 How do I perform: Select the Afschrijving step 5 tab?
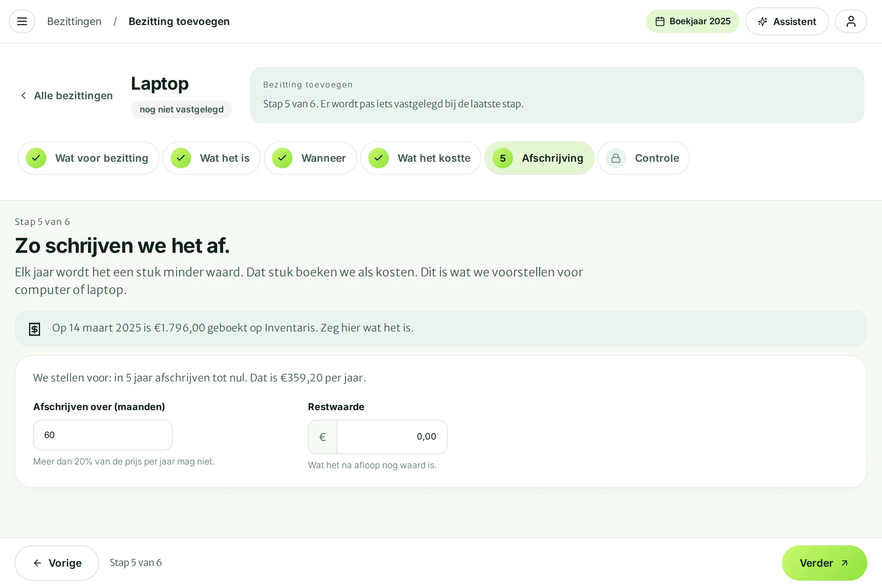point(539,158)
